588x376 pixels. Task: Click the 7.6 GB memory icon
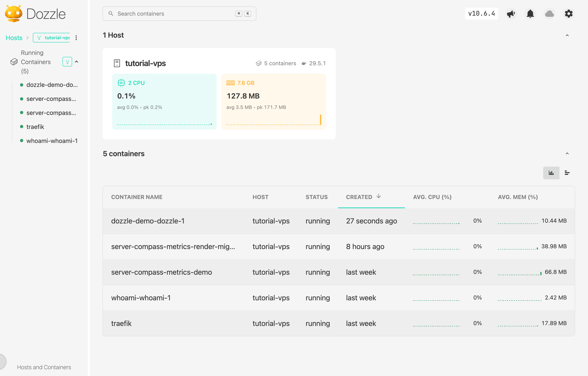click(230, 83)
